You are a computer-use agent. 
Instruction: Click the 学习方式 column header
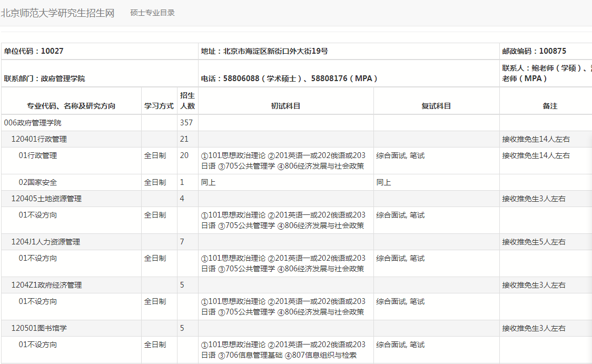[159, 106]
